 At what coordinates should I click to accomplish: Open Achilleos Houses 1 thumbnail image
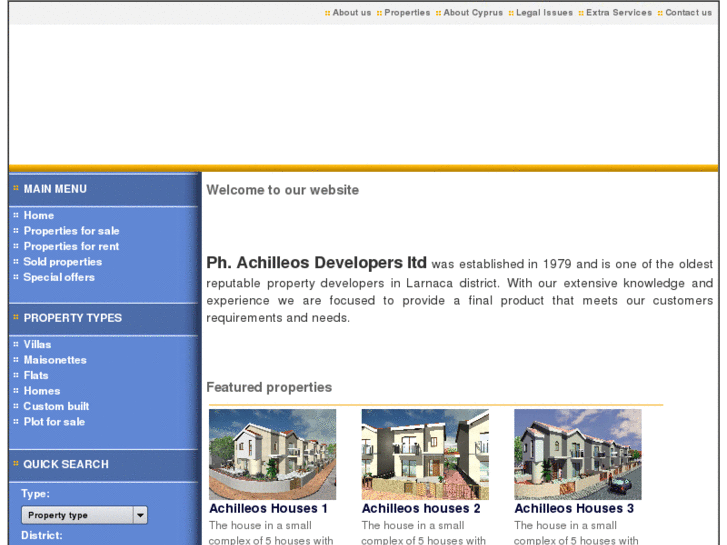tap(273, 454)
